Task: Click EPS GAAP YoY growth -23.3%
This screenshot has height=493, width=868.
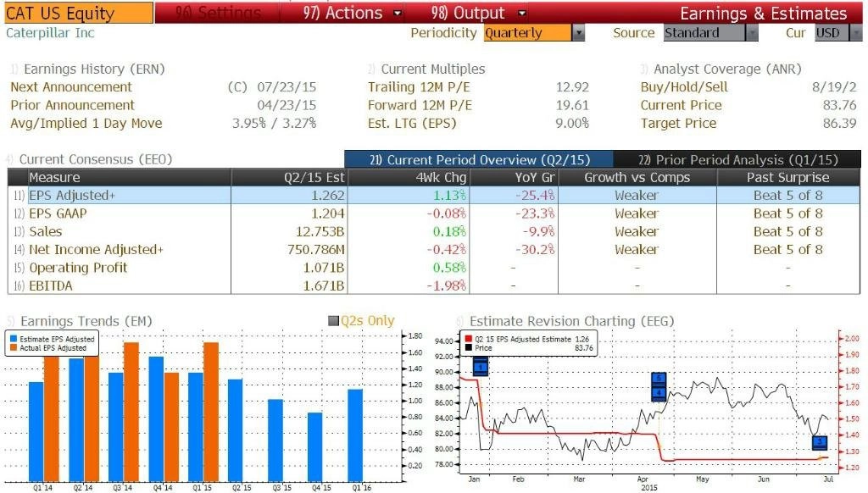Action: (535, 213)
